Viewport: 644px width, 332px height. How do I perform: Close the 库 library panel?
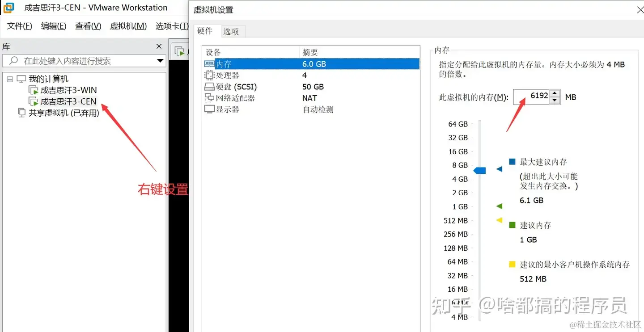coord(159,46)
